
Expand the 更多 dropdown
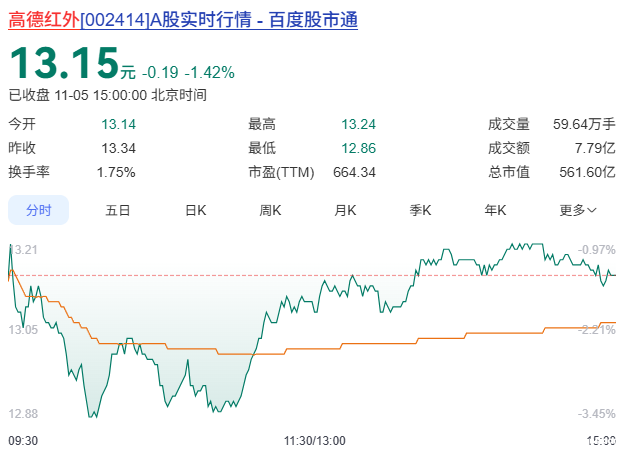(x=578, y=210)
